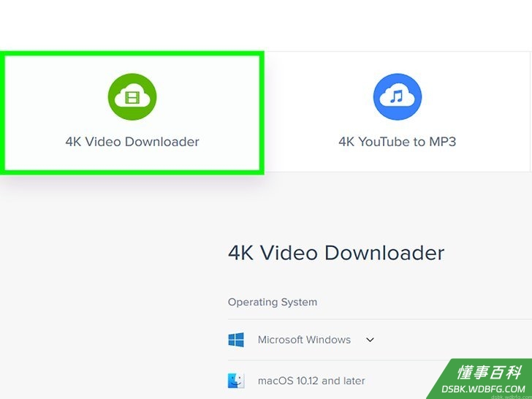Select the 4K YouTube to MP3 product label
The image size is (532, 399).
(398, 142)
